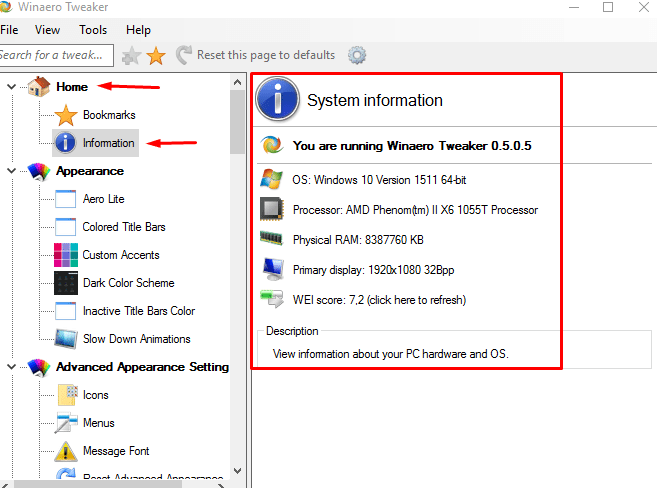
Task: Click the Custom Accents color grid icon
Action: [x=66, y=255]
